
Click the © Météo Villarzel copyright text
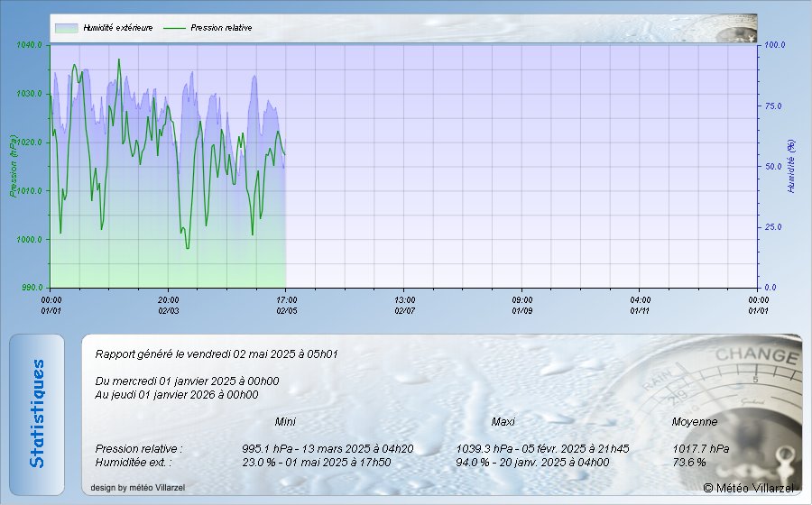tap(748, 488)
